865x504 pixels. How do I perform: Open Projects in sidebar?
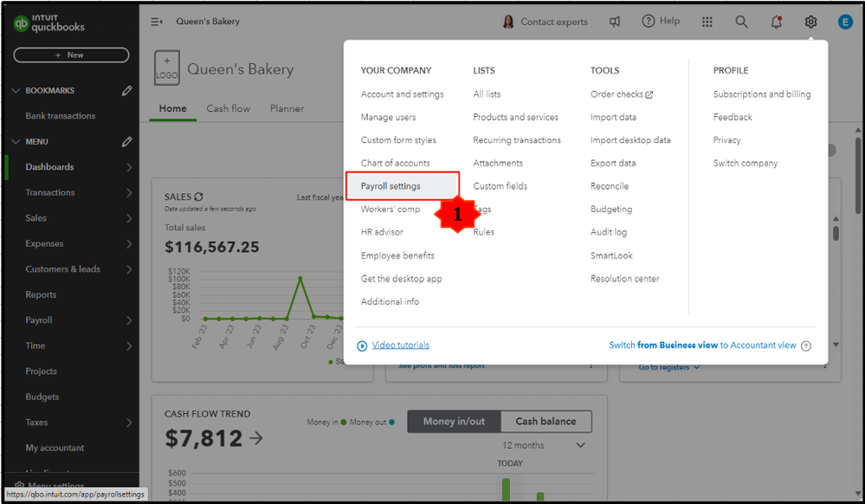coord(41,372)
